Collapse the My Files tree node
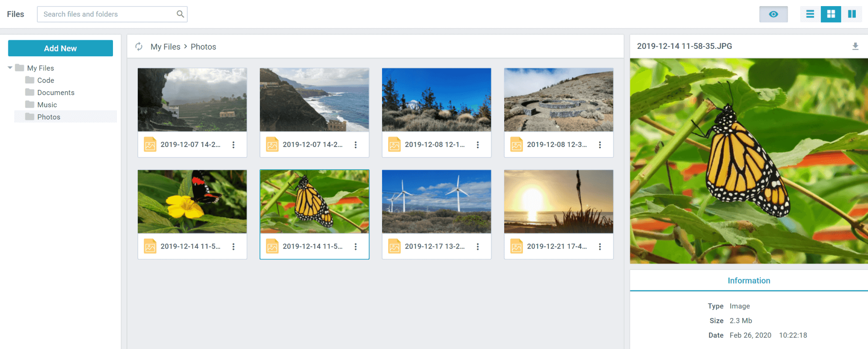The width and height of the screenshot is (868, 349). tap(10, 68)
